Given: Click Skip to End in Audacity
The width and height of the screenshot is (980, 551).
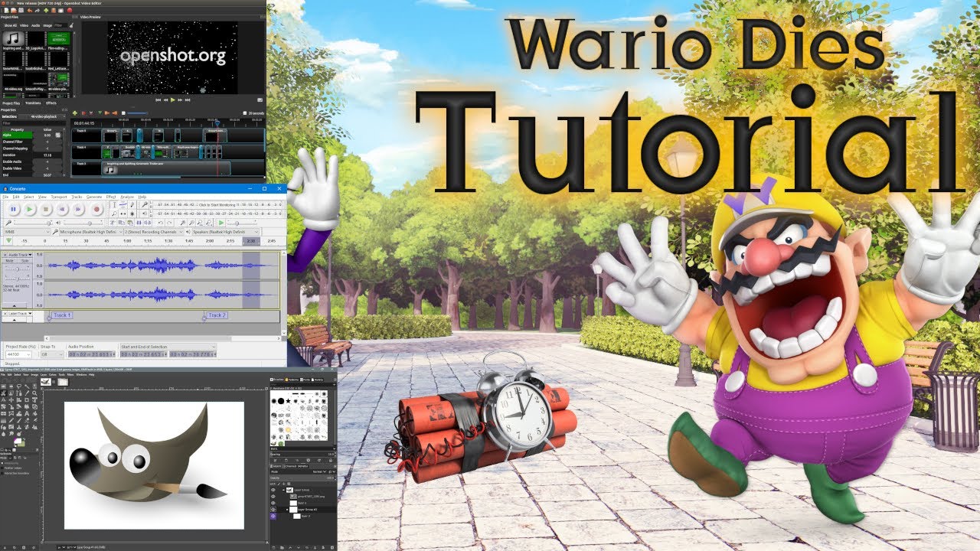Looking at the screenshot, I should click(78, 209).
